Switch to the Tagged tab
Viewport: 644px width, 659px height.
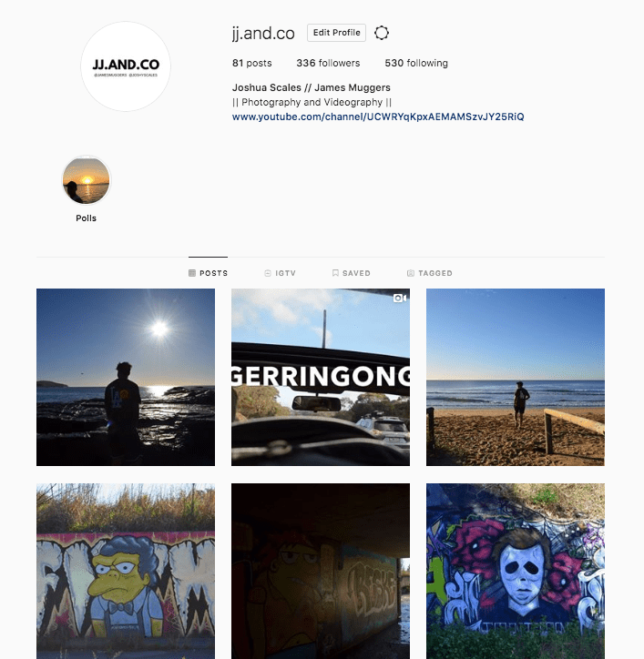[429, 273]
